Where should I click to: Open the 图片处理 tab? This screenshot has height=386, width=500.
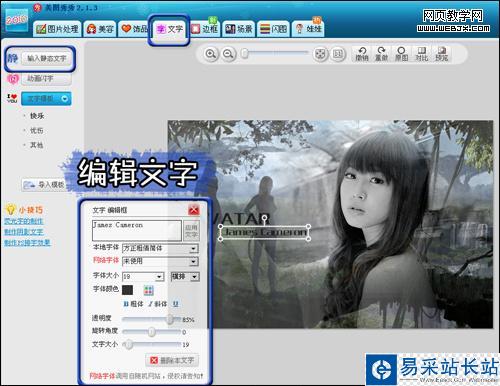click(x=57, y=29)
